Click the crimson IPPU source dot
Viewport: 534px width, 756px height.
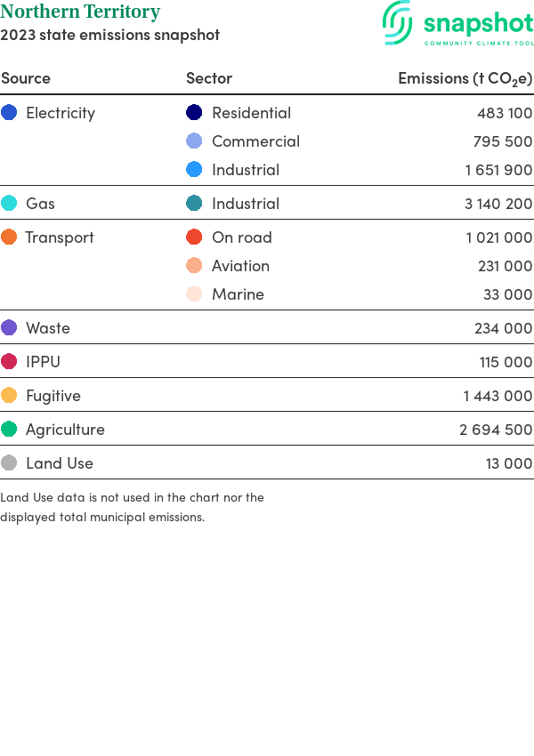[x=9, y=362]
